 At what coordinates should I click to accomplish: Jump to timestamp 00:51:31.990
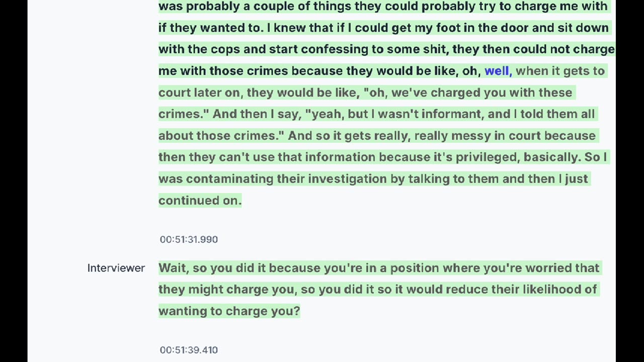(189, 239)
